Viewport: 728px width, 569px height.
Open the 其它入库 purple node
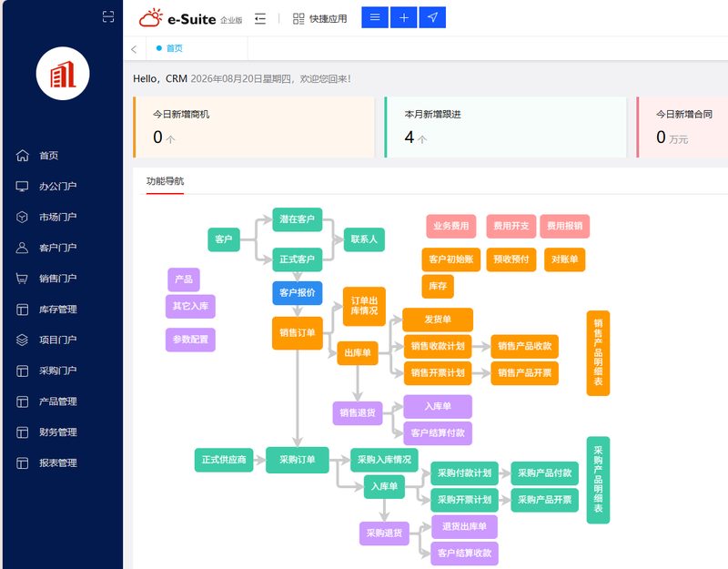tap(190, 306)
